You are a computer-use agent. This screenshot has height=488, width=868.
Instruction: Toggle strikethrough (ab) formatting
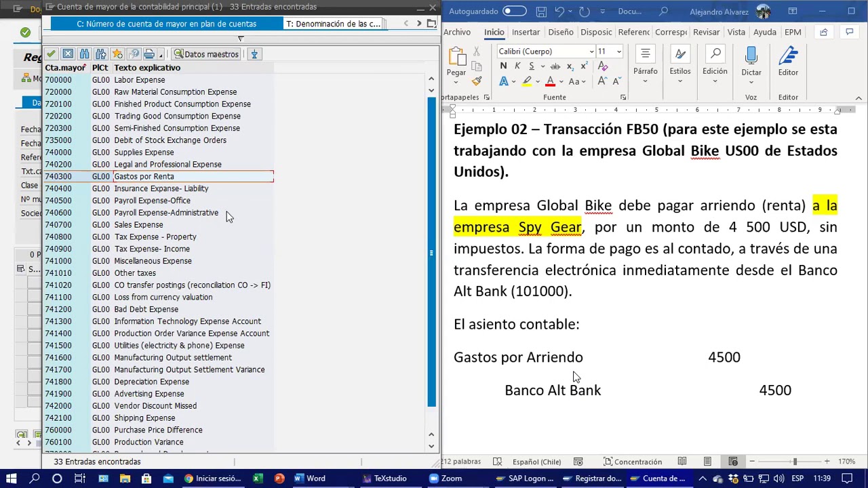[555, 66]
